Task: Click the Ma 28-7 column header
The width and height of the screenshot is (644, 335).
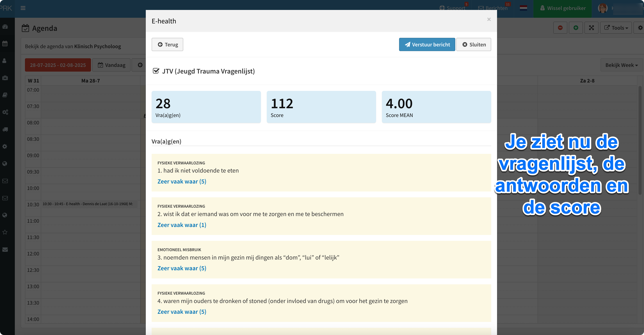Action: point(91,81)
